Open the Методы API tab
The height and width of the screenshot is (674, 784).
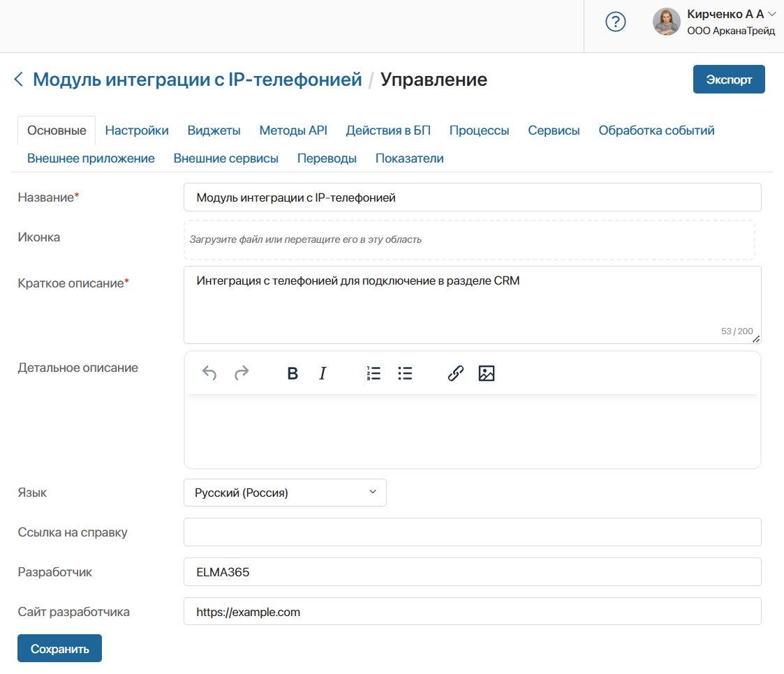click(x=293, y=130)
